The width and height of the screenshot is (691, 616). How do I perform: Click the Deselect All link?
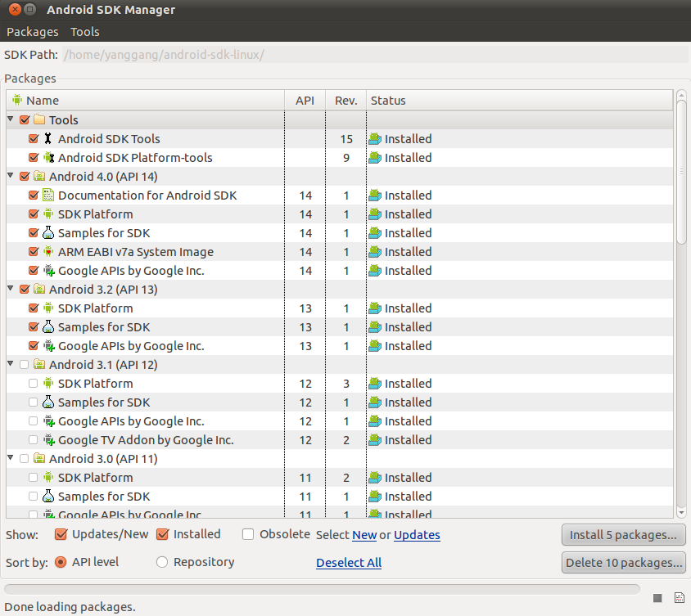click(x=349, y=563)
